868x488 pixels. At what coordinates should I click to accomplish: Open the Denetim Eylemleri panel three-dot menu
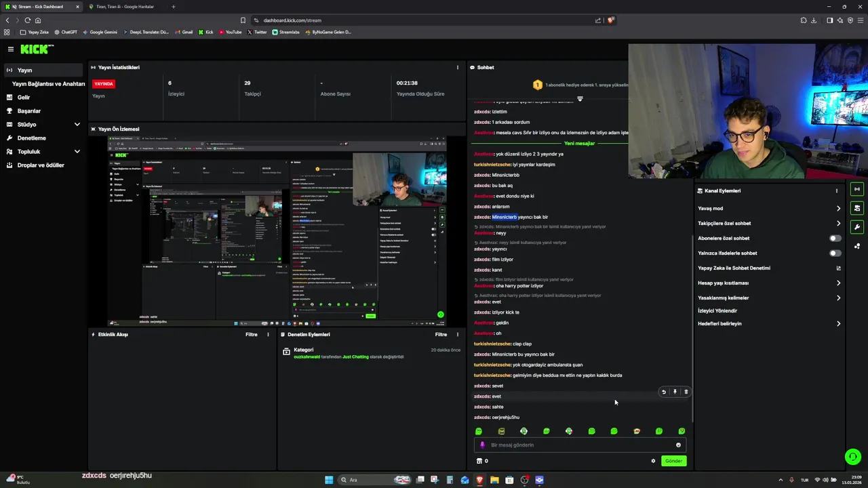pyautogui.click(x=457, y=334)
